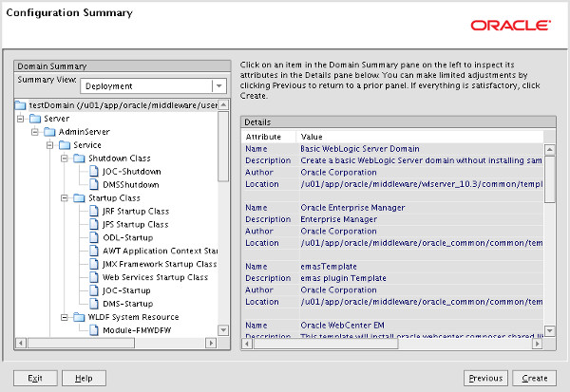Image resolution: width=570 pixels, height=392 pixels.
Task: Select Web Services Startup Class item
Action: (x=155, y=277)
